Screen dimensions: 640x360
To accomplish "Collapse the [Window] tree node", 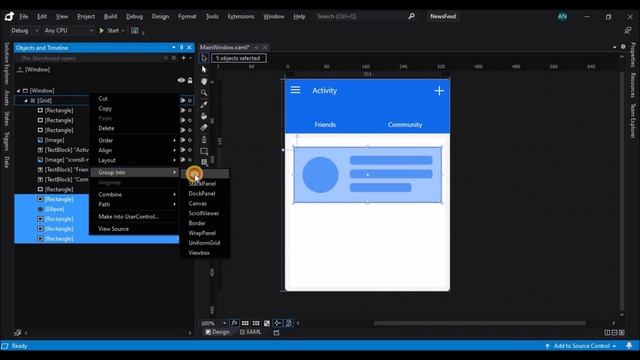I will [x=18, y=91].
